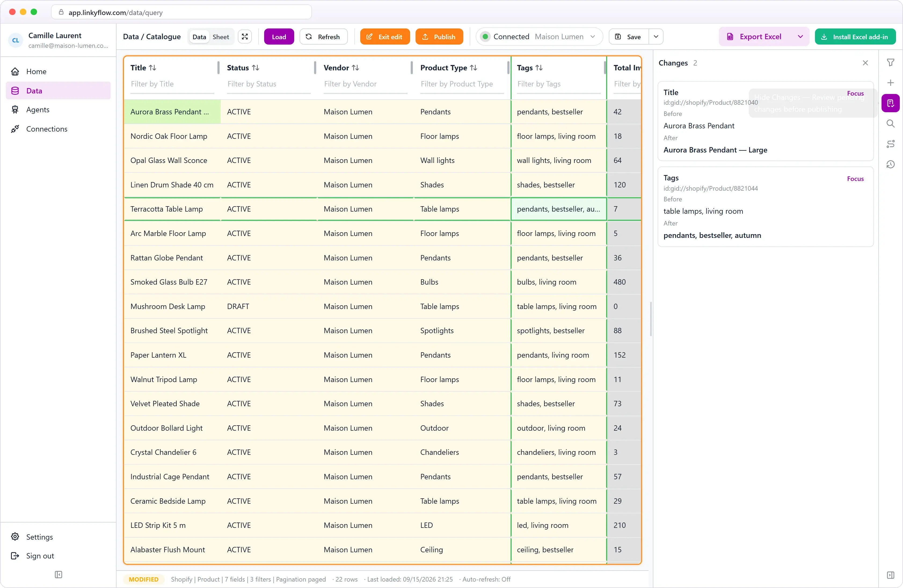Click the Chandeliers product type cell
The height and width of the screenshot is (588, 903).
click(x=462, y=452)
